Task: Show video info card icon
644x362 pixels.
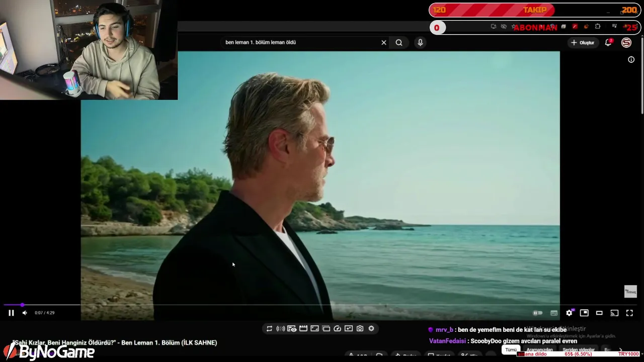Action: tap(631, 59)
